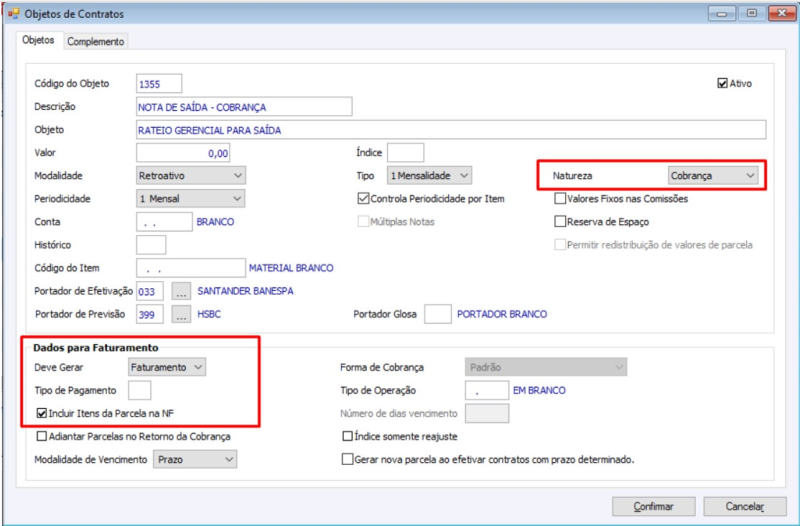Image resolution: width=800 pixels, height=526 pixels.
Task: Select the Objetos tab
Action: [x=38, y=40]
